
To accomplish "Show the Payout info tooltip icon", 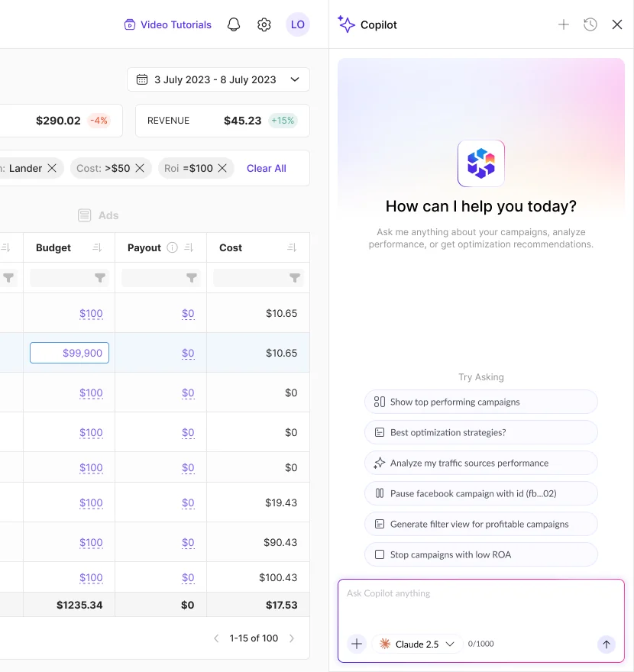I will coord(172,247).
